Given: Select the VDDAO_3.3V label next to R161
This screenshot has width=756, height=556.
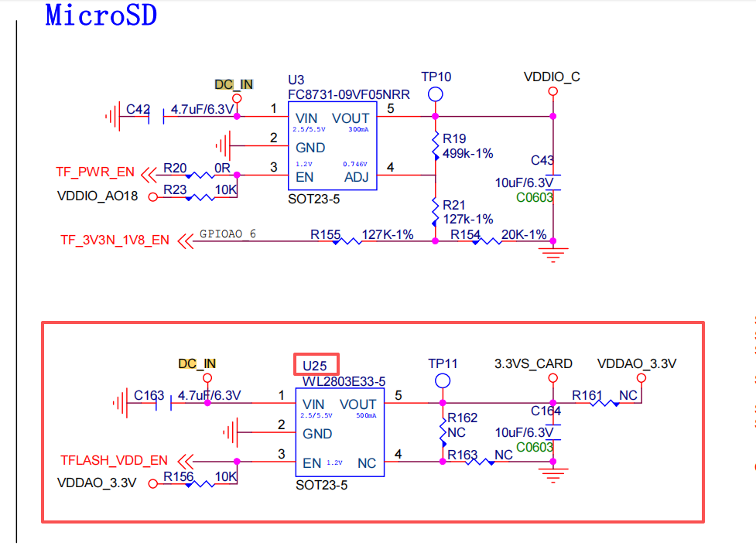Looking at the screenshot, I should [x=636, y=363].
